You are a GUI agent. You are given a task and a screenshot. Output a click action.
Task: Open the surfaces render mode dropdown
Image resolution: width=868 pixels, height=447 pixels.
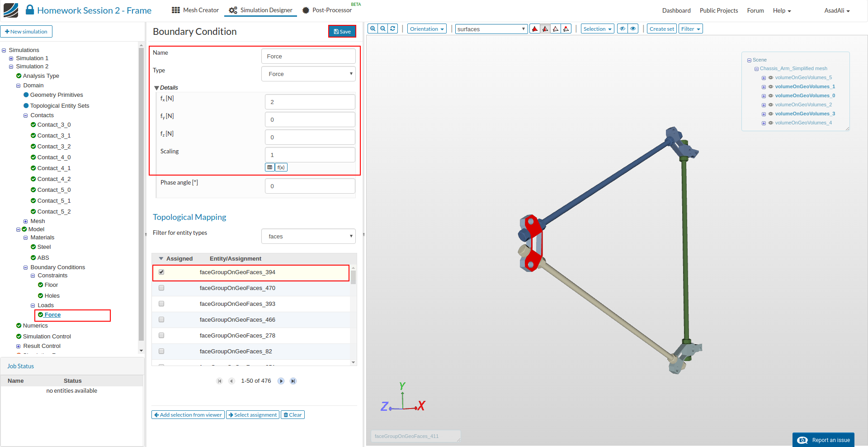pos(491,29)
